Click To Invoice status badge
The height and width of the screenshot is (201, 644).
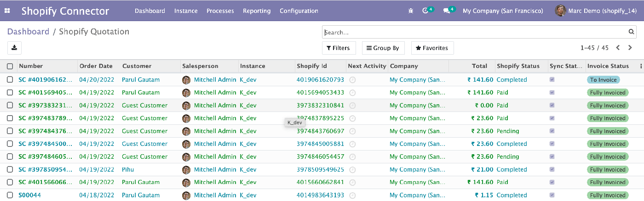click(x=603, y=80)
